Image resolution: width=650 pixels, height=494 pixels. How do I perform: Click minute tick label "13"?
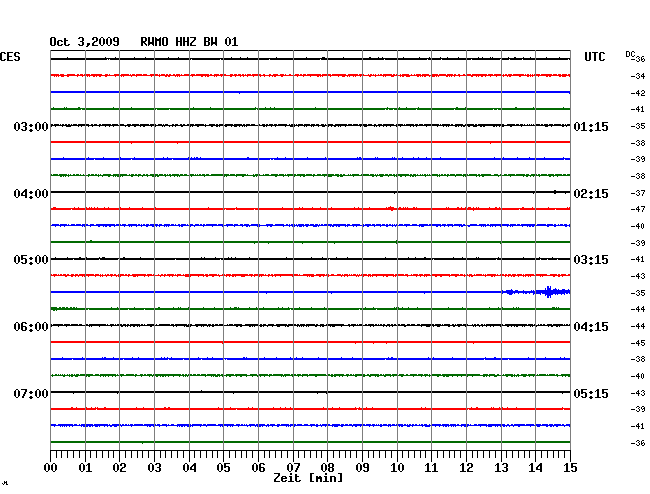click(x=501, y=468)
